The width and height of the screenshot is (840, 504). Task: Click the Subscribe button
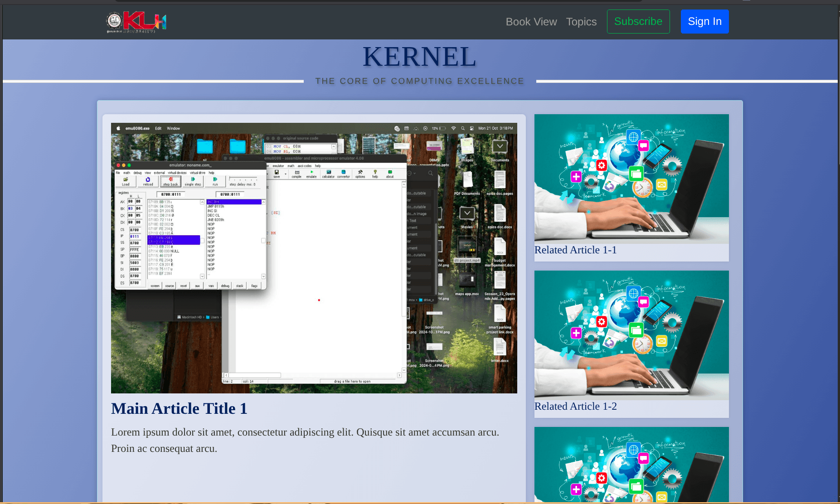pos(638,21)
